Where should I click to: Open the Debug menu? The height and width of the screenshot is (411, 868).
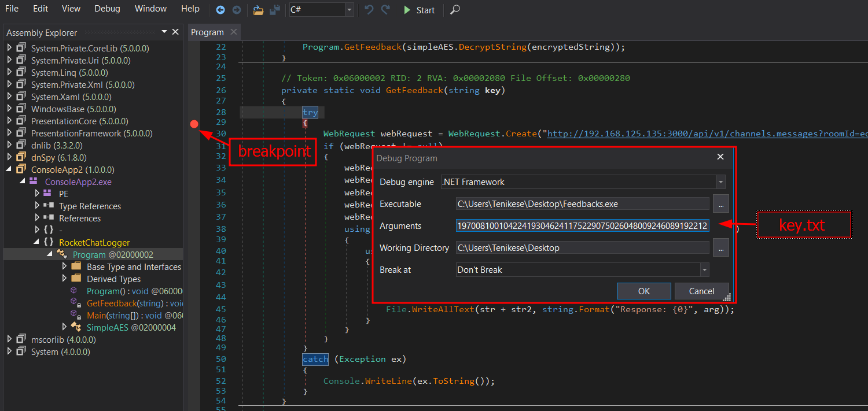click(x=107, y=9)
